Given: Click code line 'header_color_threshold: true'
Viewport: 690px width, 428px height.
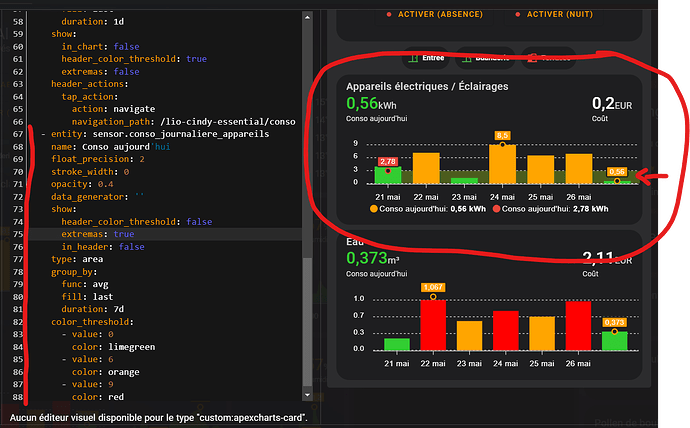Looking at the screenshot, I should [x=134, y=59].
